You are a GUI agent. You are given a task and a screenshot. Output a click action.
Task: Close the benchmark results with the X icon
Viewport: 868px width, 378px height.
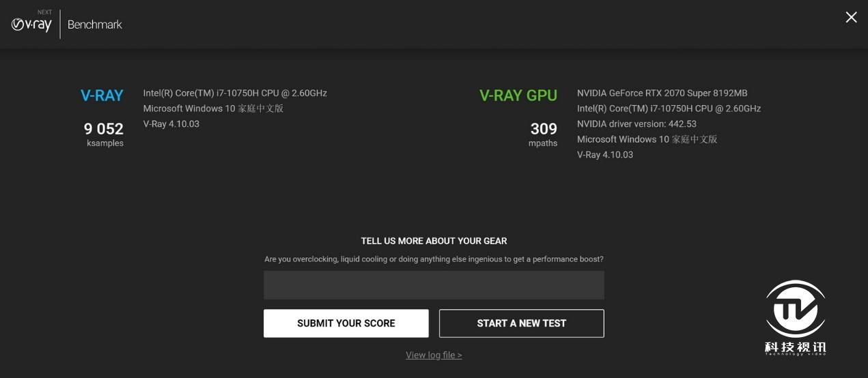click(x=851, y=17)
